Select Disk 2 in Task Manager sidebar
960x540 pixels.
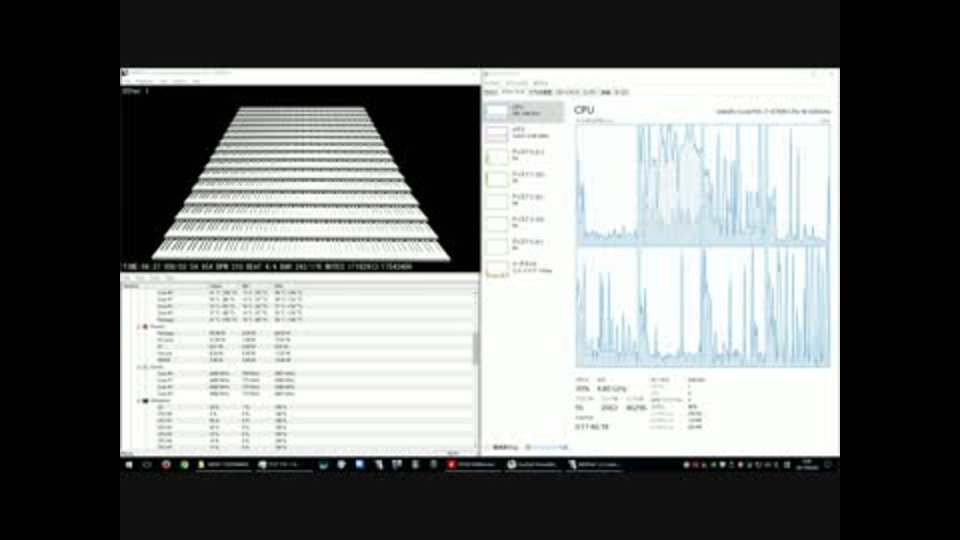[x=523, y=201]
